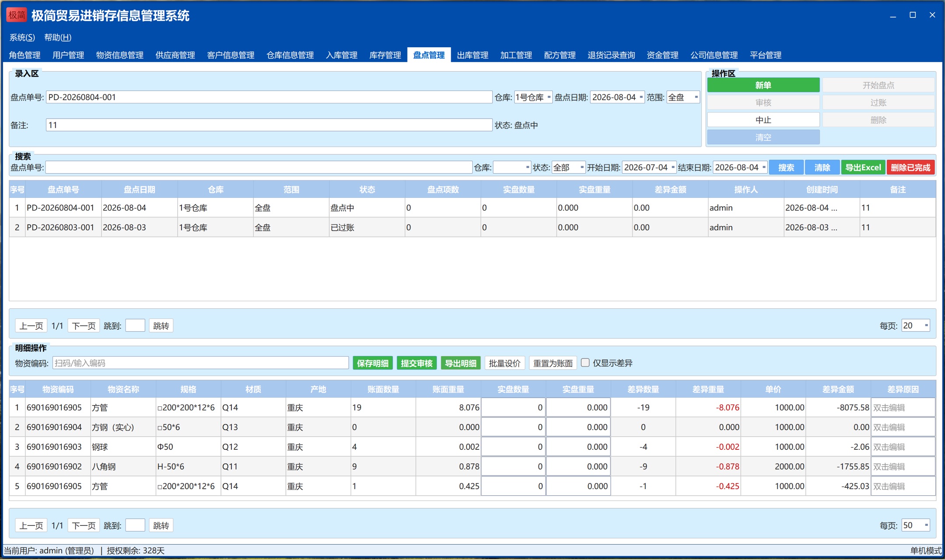The width and height of the screenshot is (945, 560).
Task: Select detail row 690169016903 钢球
Action: [x=472, y=447]
